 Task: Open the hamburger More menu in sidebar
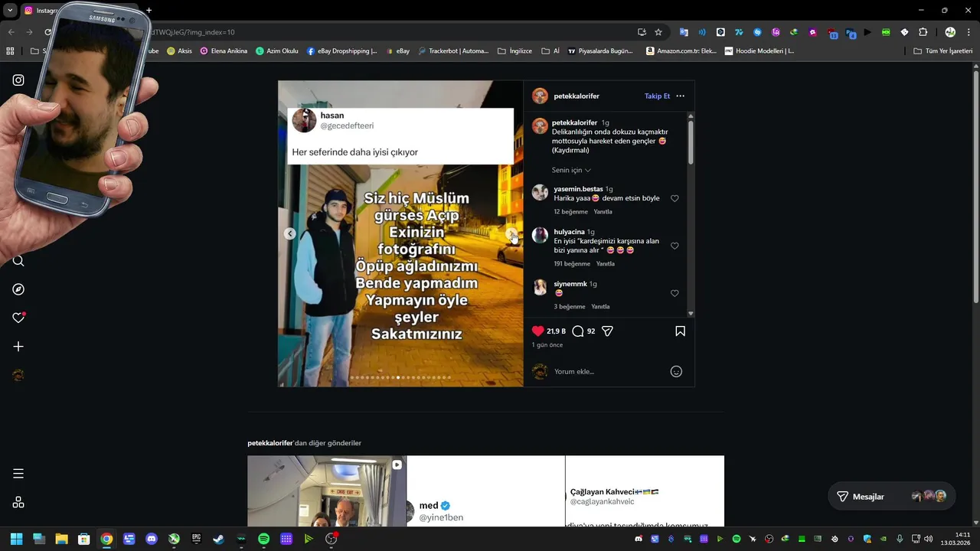[x=18, y=474]
